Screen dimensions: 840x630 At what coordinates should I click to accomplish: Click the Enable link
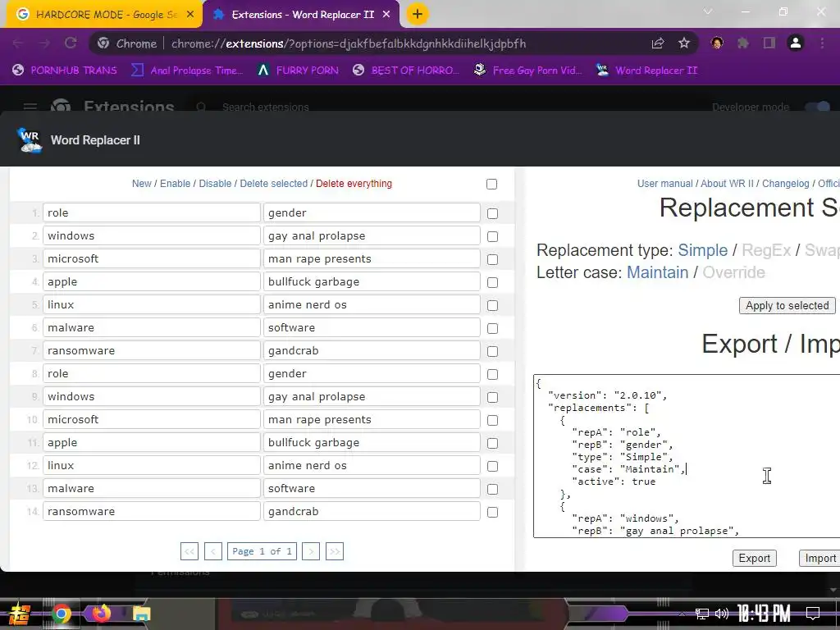[176, 183]
